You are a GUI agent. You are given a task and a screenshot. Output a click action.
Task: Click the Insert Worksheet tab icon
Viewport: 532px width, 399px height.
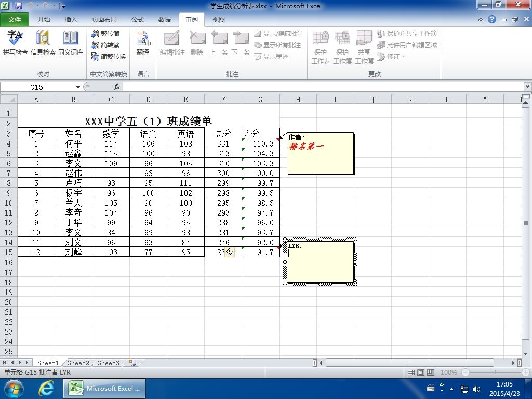click(x=132, y=363)
